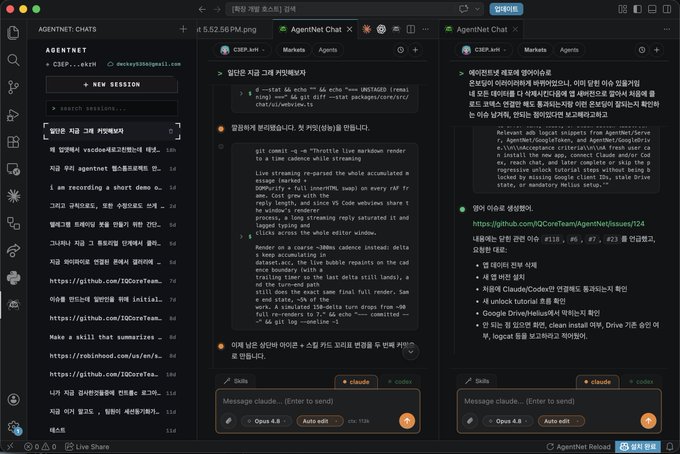Attach a file in the right chat input

tap(470, 421)
